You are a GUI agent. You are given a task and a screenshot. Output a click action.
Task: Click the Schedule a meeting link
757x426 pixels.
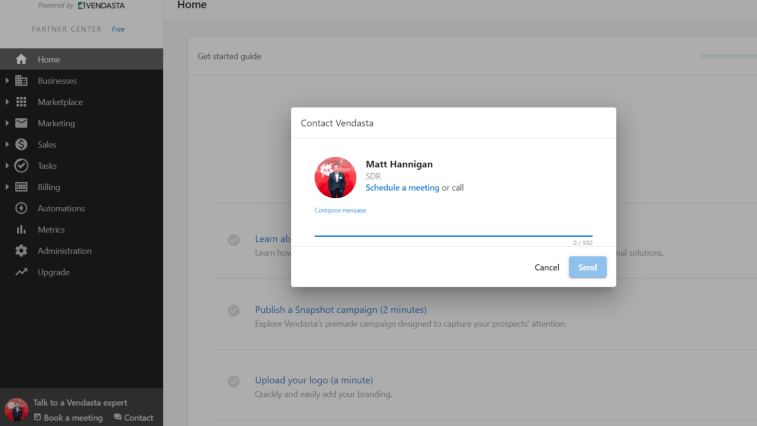[x=402, y=187]
